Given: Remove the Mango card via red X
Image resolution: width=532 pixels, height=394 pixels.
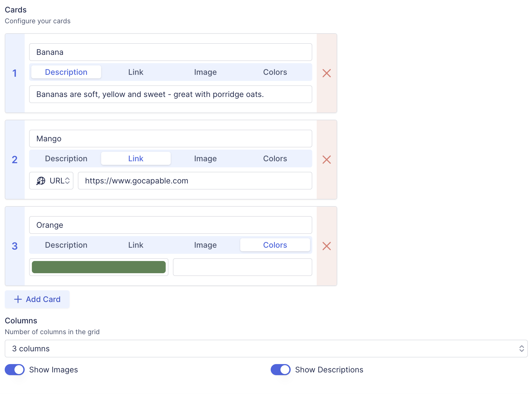Looking at the screenshot, I should pyautogui.click(x=326, y=160).
